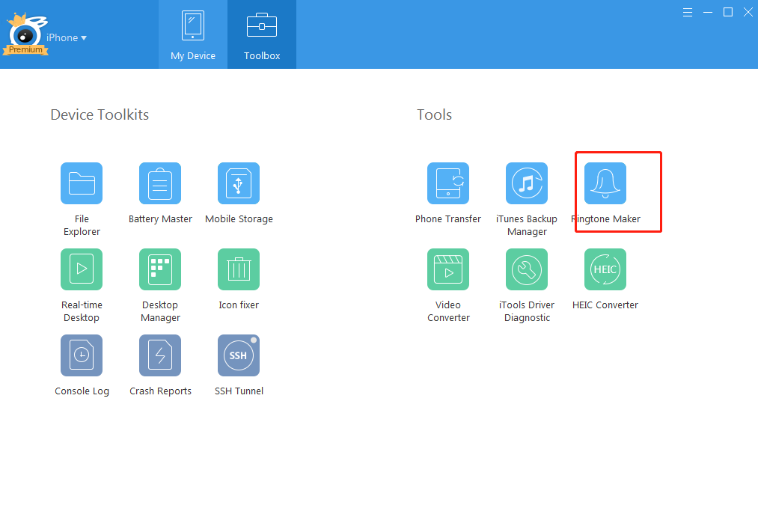Open the SSH Tunnel tool
The width and height of the screenshot is (758, 532).
[x=239, y=355]
